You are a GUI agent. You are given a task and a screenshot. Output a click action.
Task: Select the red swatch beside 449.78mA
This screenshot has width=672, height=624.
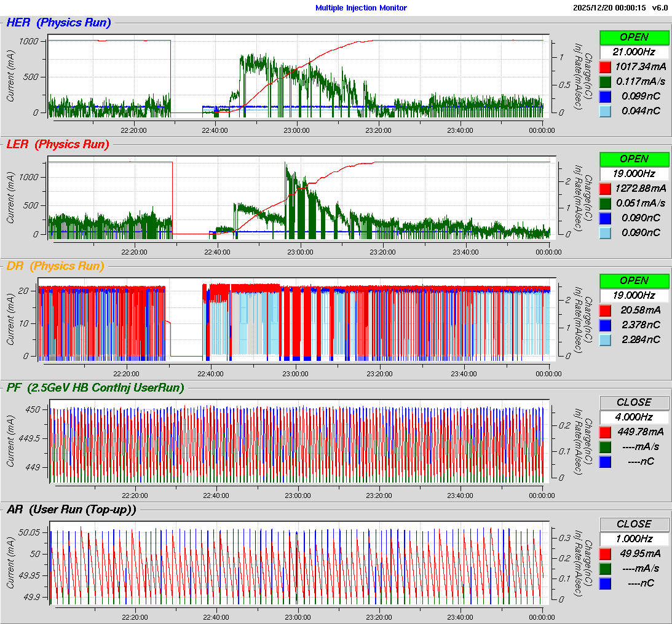click(x=606, y=432)
